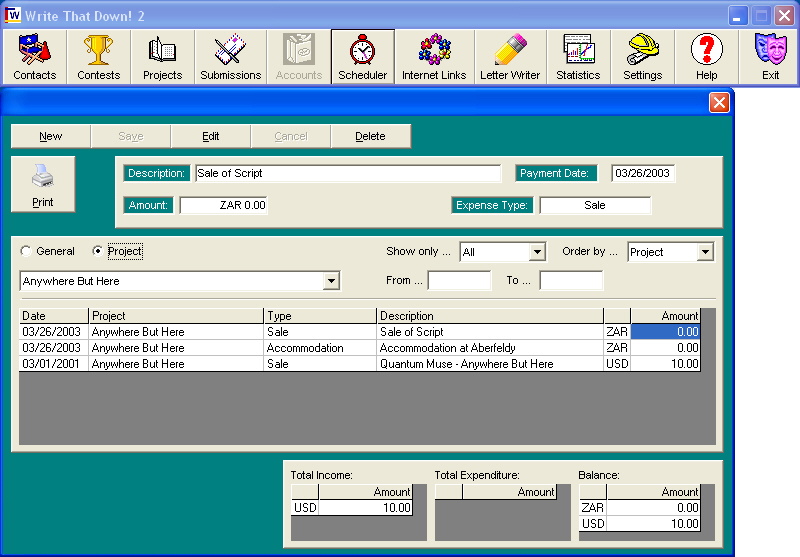Viewport: 800px width, 557px height.
Task: Close the Accounts panel with red X
Action: [719, 103]
